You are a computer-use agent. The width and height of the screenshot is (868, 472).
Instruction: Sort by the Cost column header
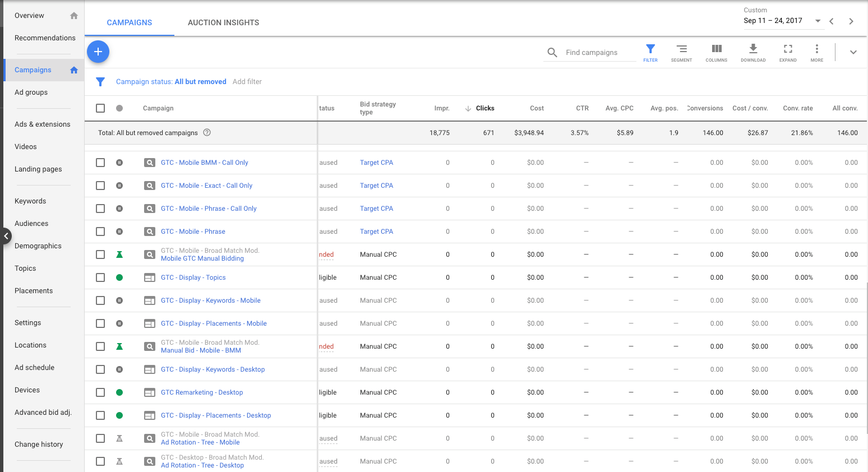[537, 108]
